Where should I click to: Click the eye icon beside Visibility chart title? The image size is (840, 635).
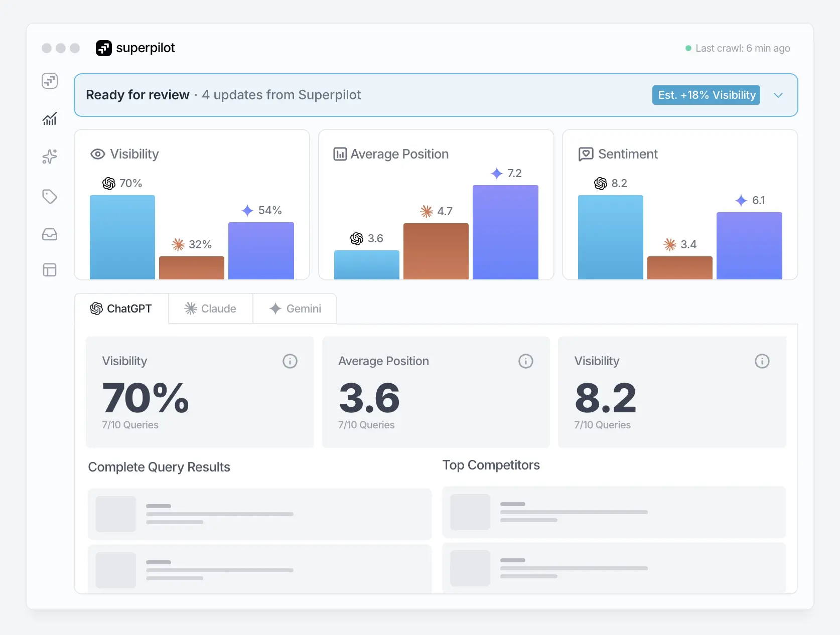tap(97, 154)
